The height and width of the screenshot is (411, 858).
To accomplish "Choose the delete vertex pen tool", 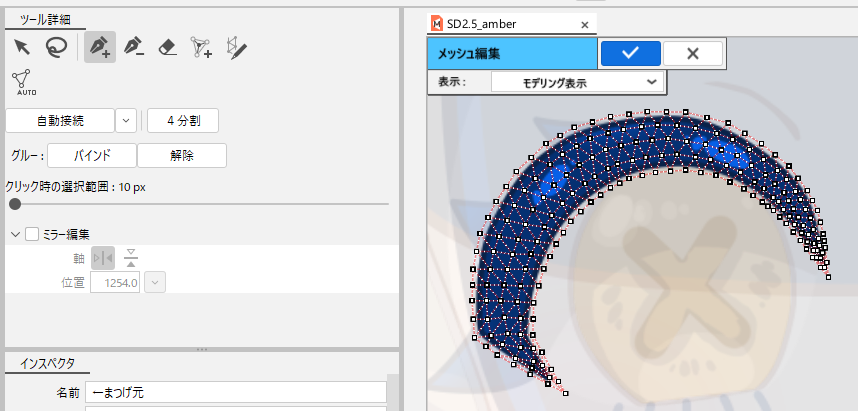I will pos(132,46).
